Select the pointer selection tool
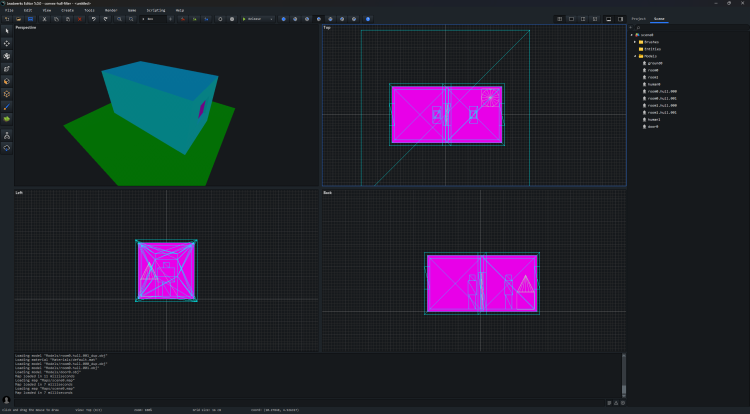Viewport: 750px width, 414px height. point(7,29)
